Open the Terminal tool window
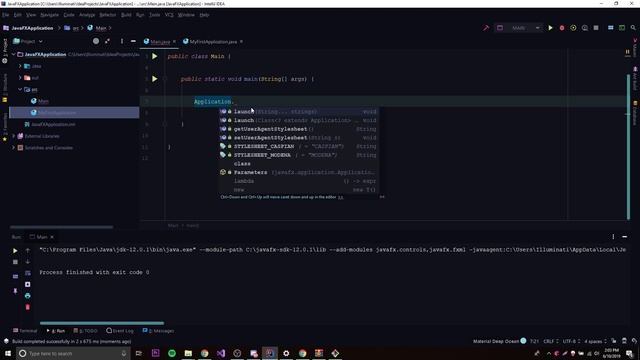Image resolution: width=640 pixels, height=360 pixels. (25, 331)
